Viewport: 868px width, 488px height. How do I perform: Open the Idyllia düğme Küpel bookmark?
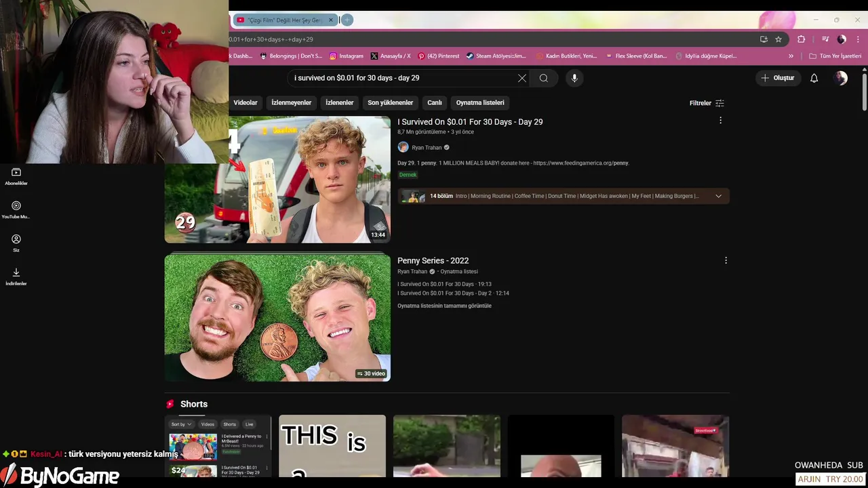(706, 56)
